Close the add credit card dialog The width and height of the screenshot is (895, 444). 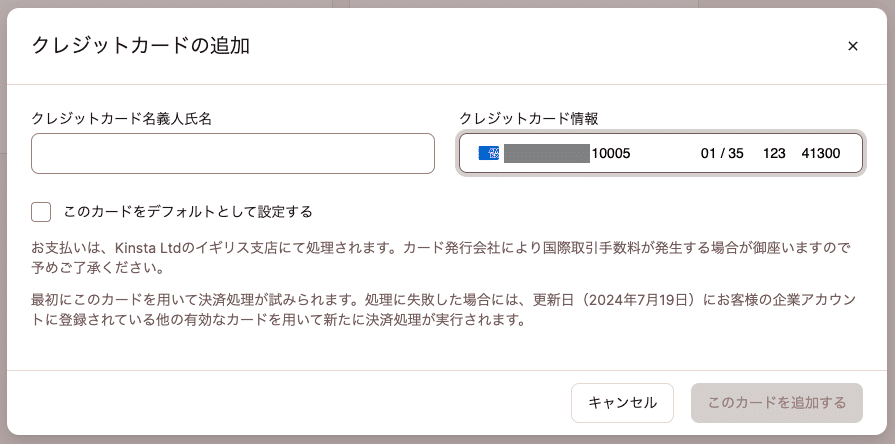(853, 46)
